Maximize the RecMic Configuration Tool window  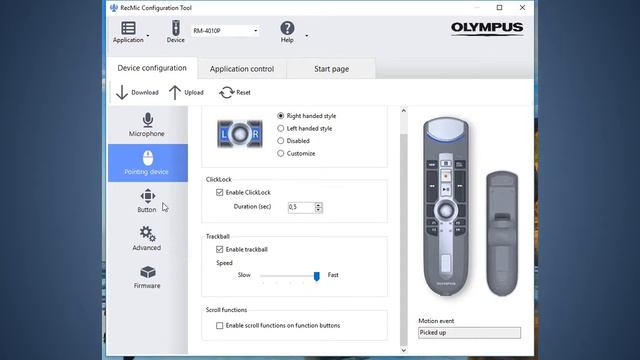click(x=500, y=8)
